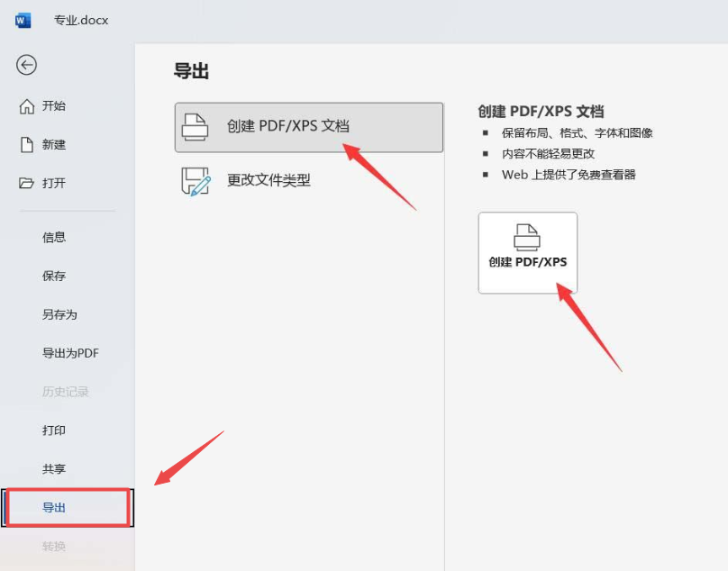The image size is (728, 571).
Task: Open the 信息 page
Action: tap(54, 238)
